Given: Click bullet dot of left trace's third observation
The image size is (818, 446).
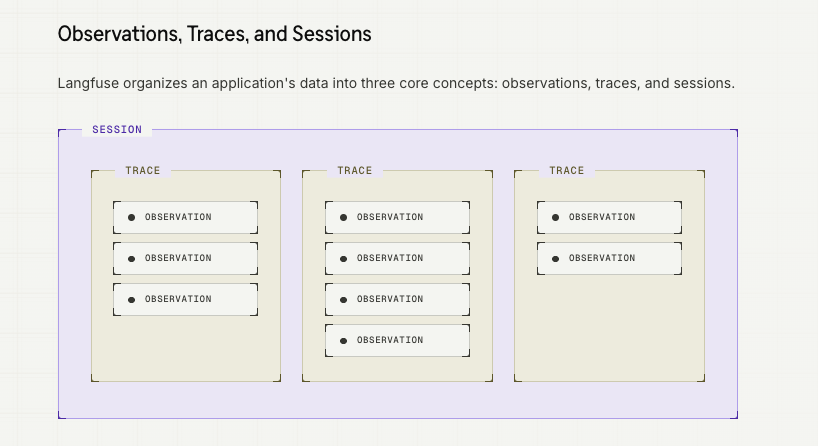Looking at the screenshot, I should tap(131, 300).
